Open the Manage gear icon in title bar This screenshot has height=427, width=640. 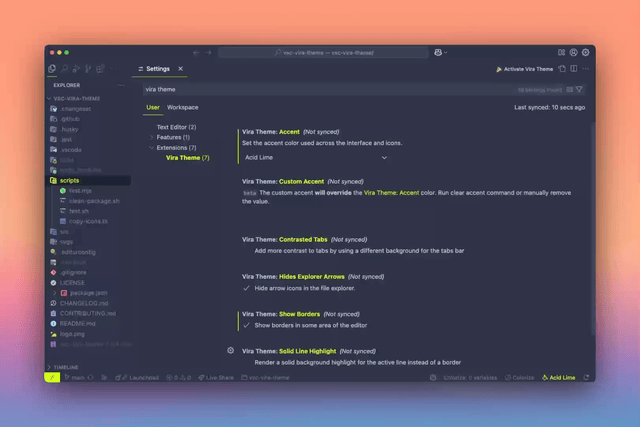(586, 52)
